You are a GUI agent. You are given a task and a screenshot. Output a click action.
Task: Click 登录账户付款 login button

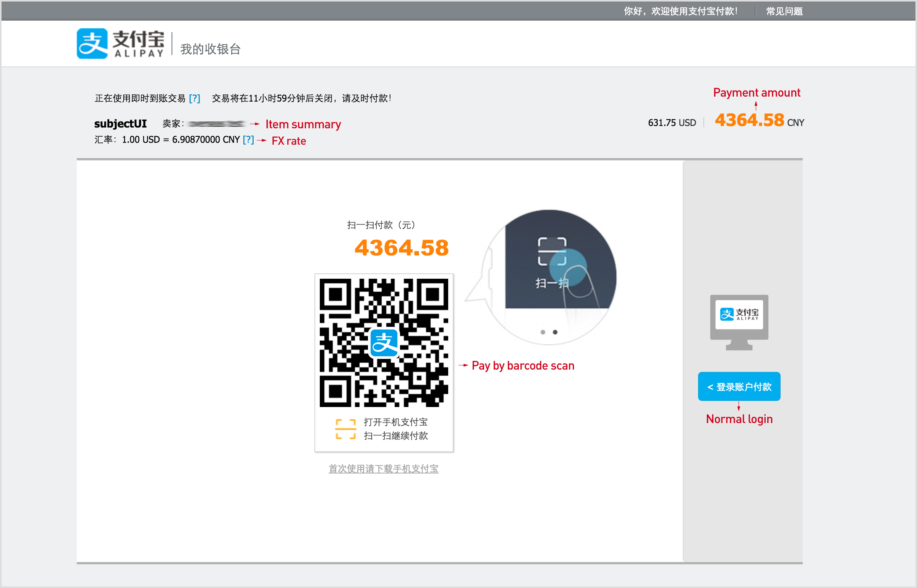(739, 386)
